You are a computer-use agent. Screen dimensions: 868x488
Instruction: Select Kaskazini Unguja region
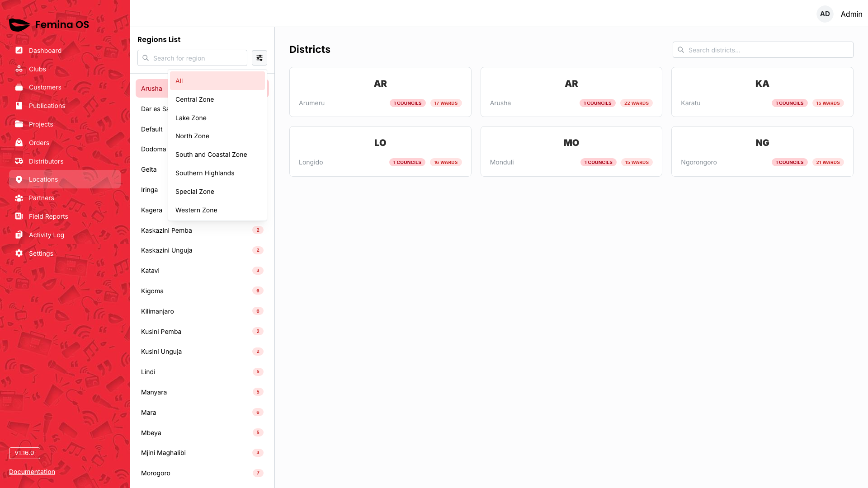point(202,250)
